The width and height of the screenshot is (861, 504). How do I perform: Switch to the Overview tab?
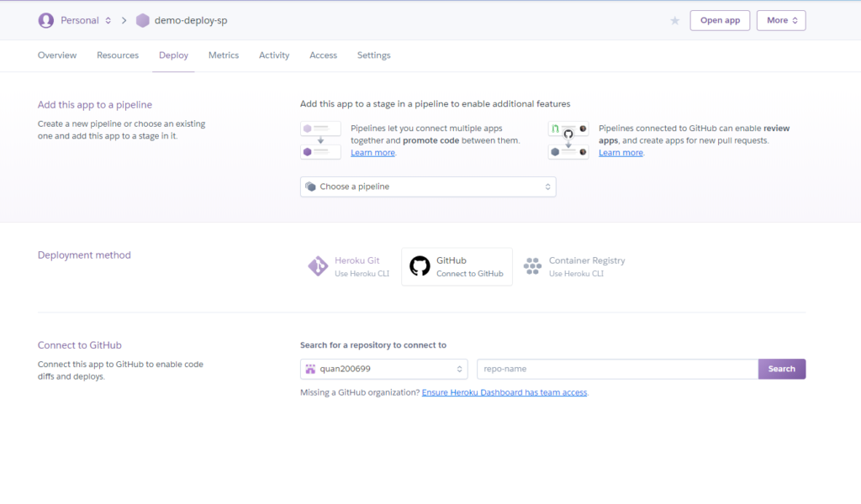(x=57, y=55)
